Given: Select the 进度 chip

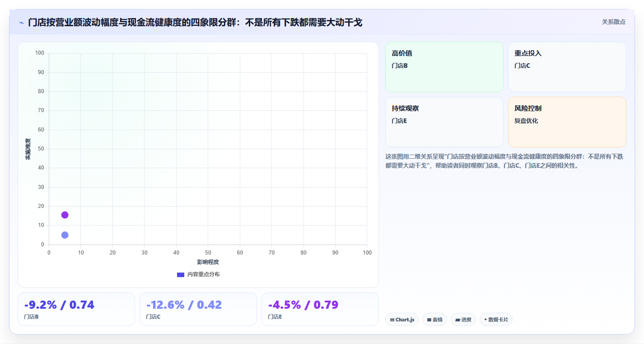Looking at the screenshot, I should 463,320.
